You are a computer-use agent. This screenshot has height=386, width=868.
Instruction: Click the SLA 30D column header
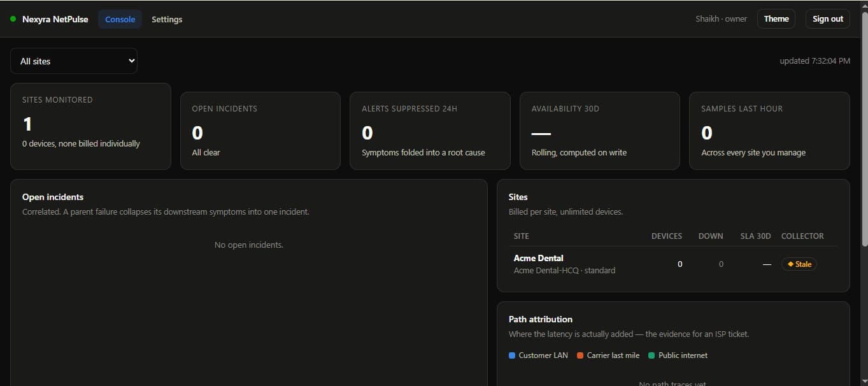coord(756,236)
